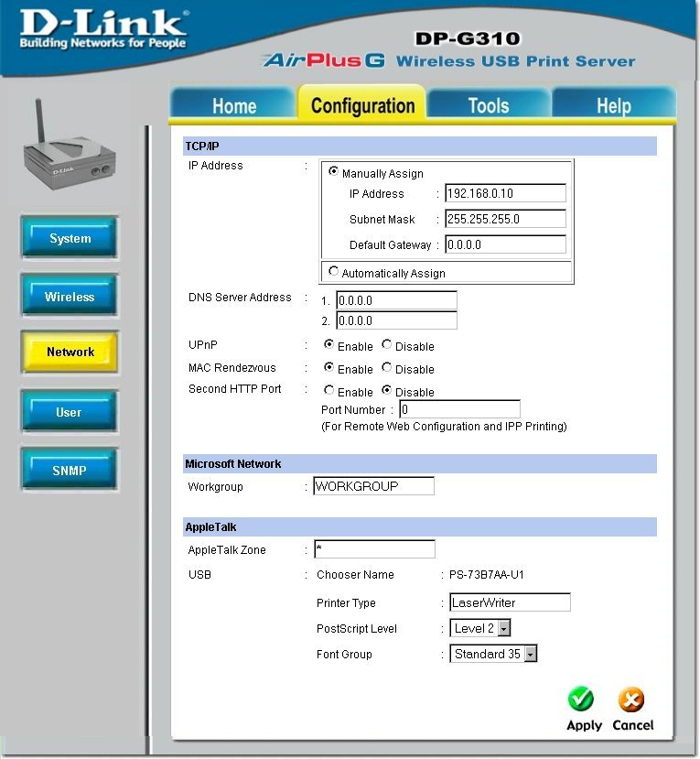700x759 pixels.
Task: Select the Network sidebar button
Action: [70, 352]
